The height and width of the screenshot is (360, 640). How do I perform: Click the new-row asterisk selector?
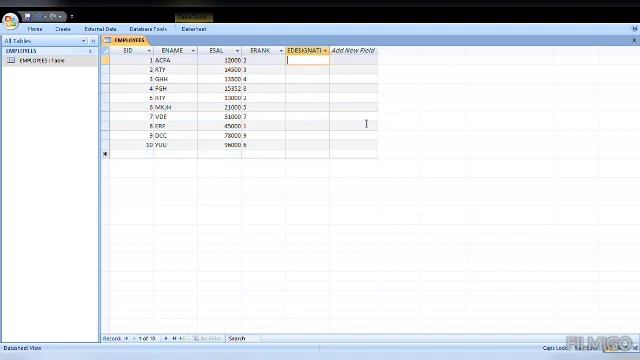pyautogui.click(x=105, y=154)
